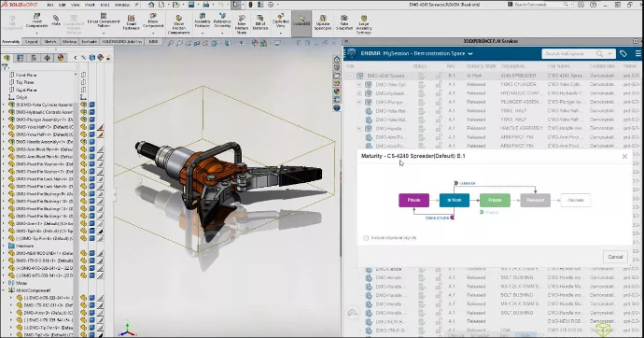Open the Demonstration Space dropdown
Viewport: 644px width, 338px height.
470,54
